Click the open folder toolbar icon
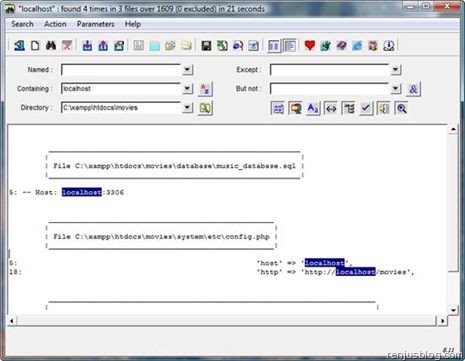This screenshot has width=465, height=361. tap(170, 45)
